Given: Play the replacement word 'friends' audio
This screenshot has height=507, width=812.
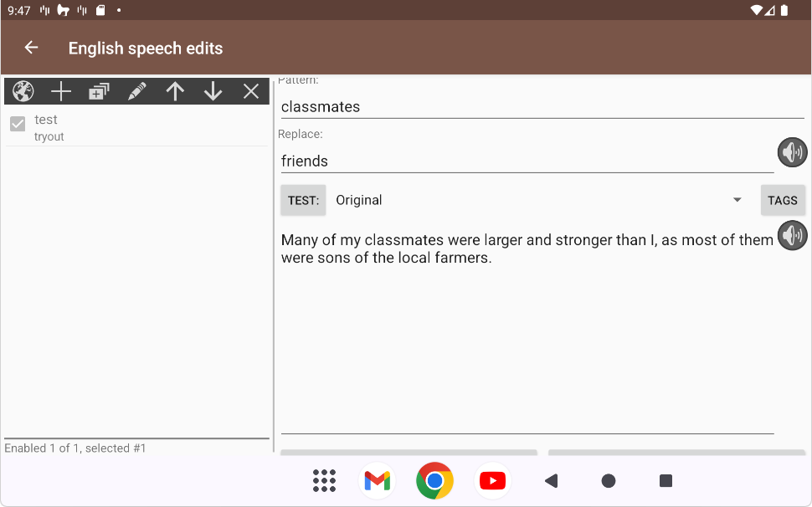Looking at the screenshot, I should 792,152.
